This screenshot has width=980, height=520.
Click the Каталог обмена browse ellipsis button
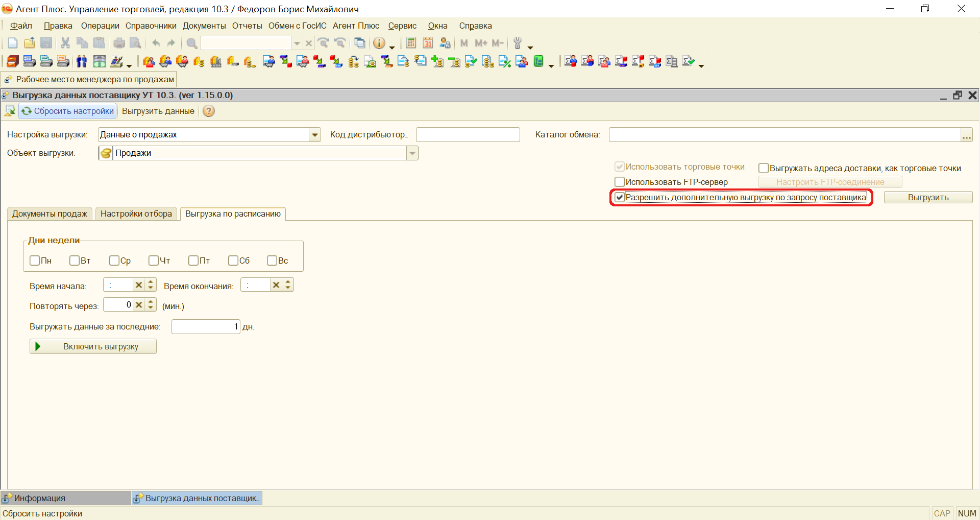(967, 135)
